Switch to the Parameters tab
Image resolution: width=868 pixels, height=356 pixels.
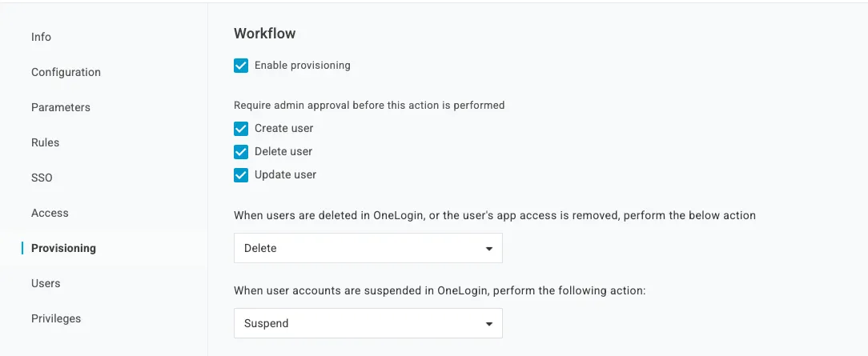[x=61, y=107]
